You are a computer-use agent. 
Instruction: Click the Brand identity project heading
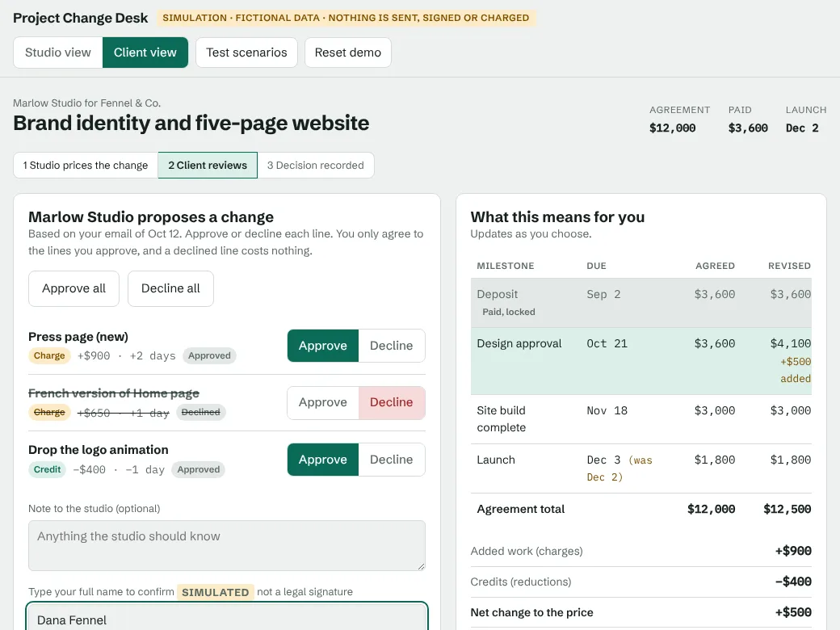pyautogui.click(x=191, y=124)
